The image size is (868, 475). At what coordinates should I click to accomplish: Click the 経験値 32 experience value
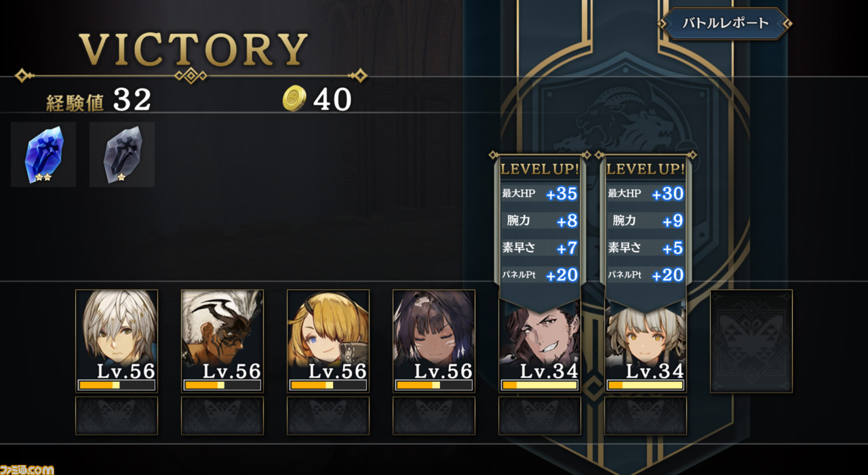99,100
